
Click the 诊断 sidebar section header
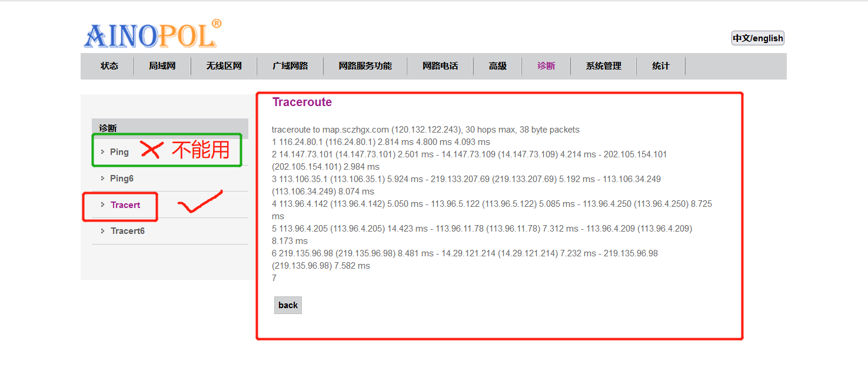tap(108, 128)
